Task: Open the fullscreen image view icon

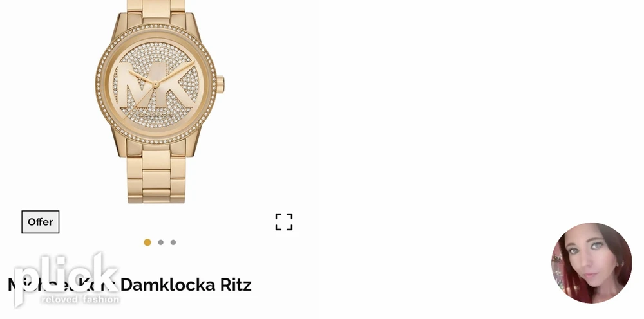Action: 284,222
